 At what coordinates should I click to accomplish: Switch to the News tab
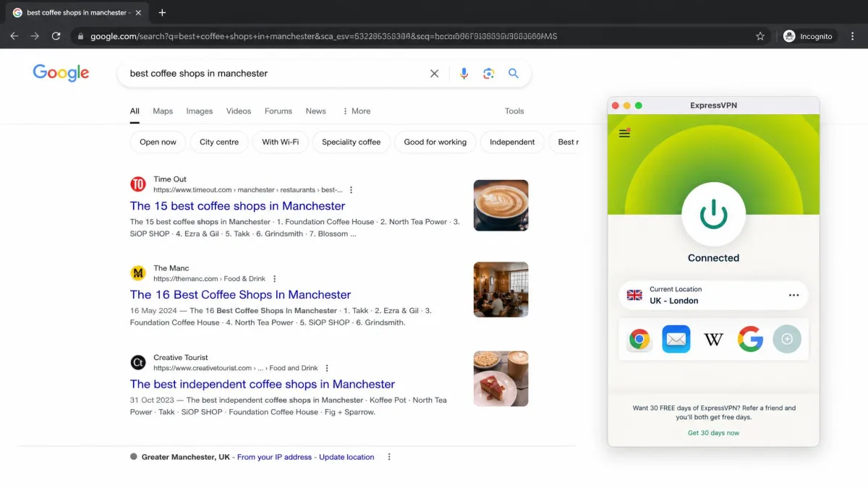316,111
